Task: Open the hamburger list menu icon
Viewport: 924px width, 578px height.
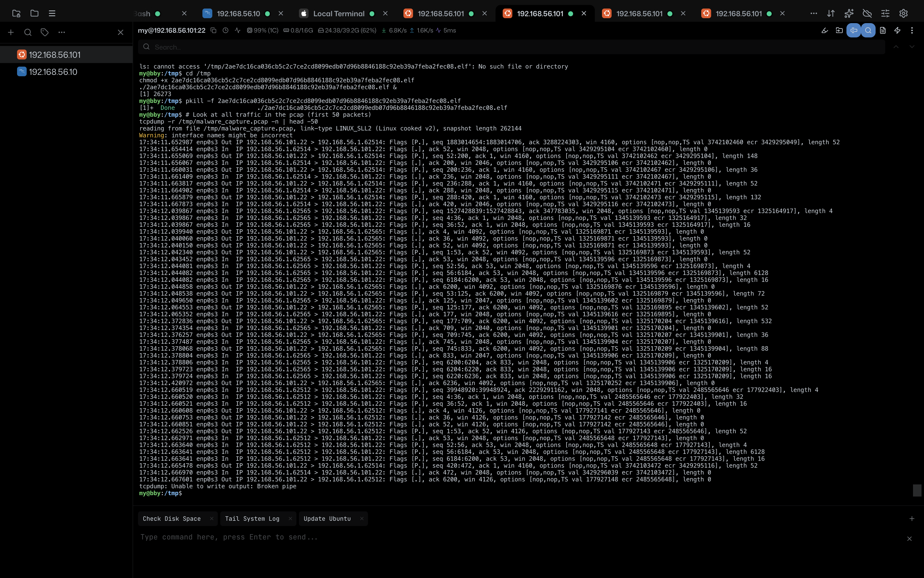Action: (52, 13)
